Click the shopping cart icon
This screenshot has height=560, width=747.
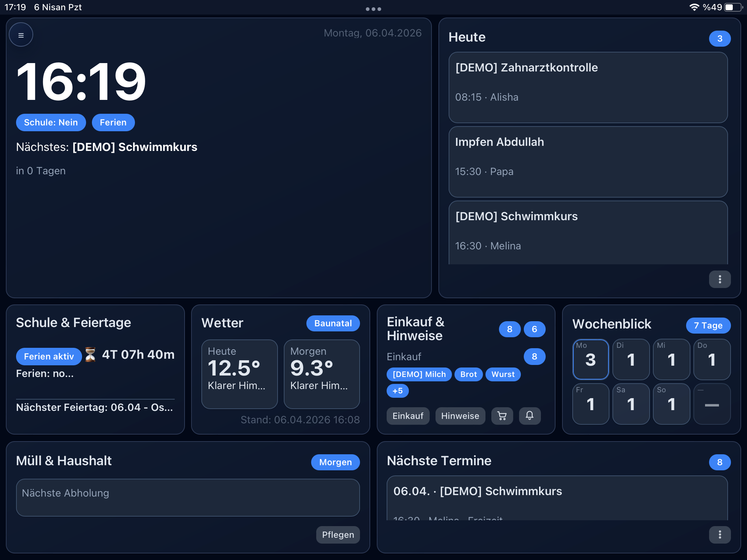(x=502, y=416)
